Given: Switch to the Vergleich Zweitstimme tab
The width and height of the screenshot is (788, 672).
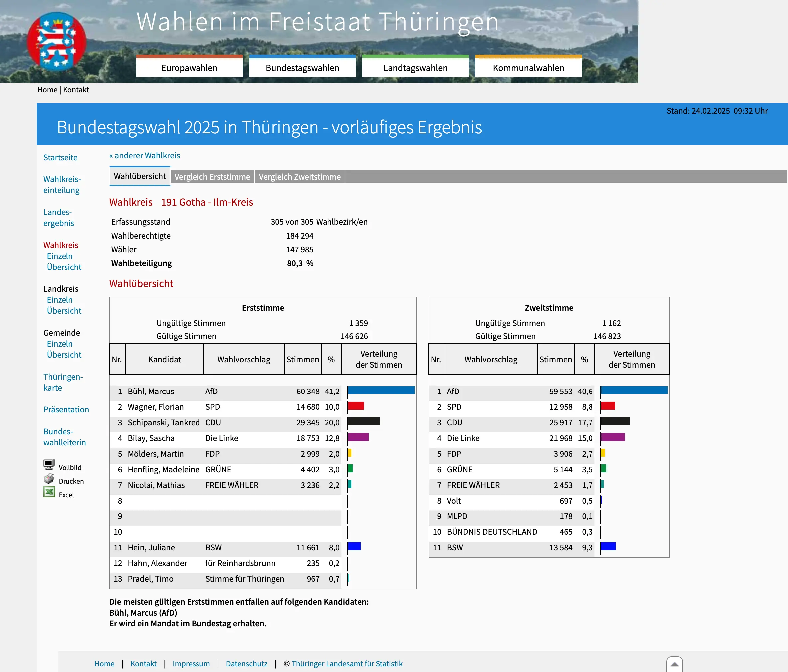Looking at the screenshot, I should point(299,176).
